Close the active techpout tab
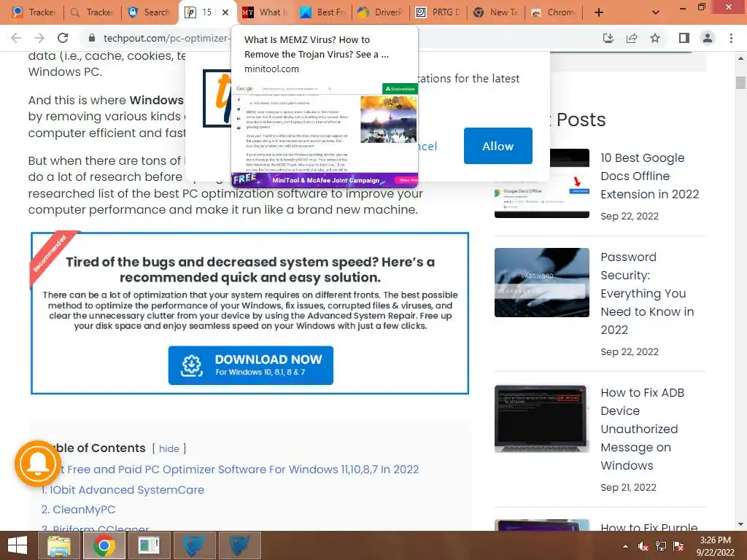The width and height of the screenshot is (747, 560). click(x=225, y=12)
